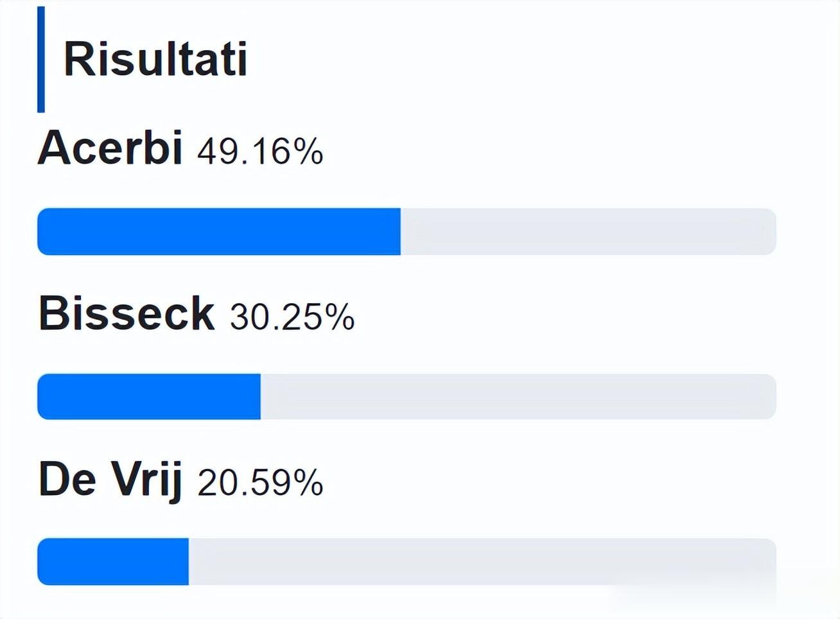Click the gray unfilled part of Bisseck's bar
The image size is (840, 619).
pyautogui.click(x=518, y=397)
